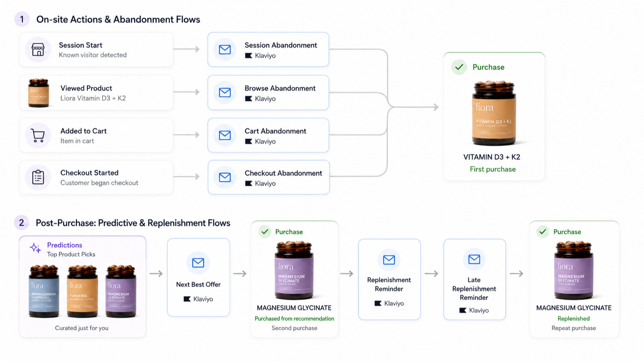Click 'Repeat purchase' text

(x=574, y=328)
